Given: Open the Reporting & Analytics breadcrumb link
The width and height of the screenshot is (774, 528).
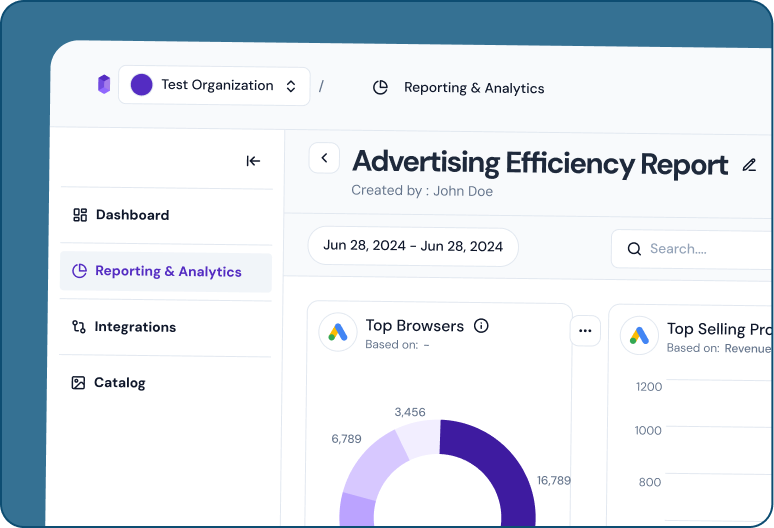Looking at the screenshot, I should 474,88.
